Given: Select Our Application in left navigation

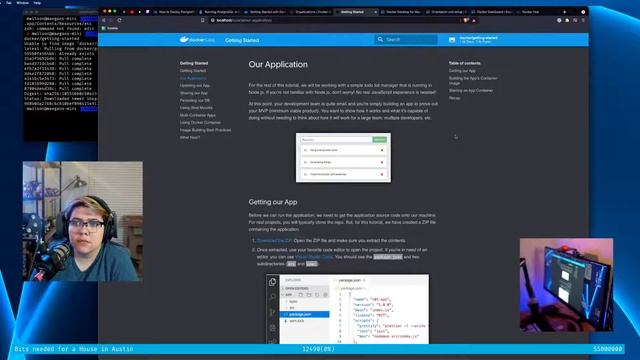Looking at the screenshot, I should coord(193,78).
